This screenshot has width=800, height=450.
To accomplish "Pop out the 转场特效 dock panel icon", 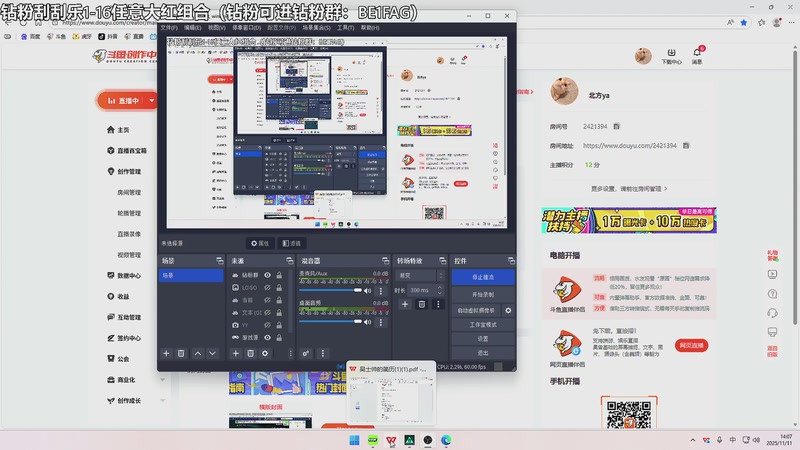I will click(442, 261).
